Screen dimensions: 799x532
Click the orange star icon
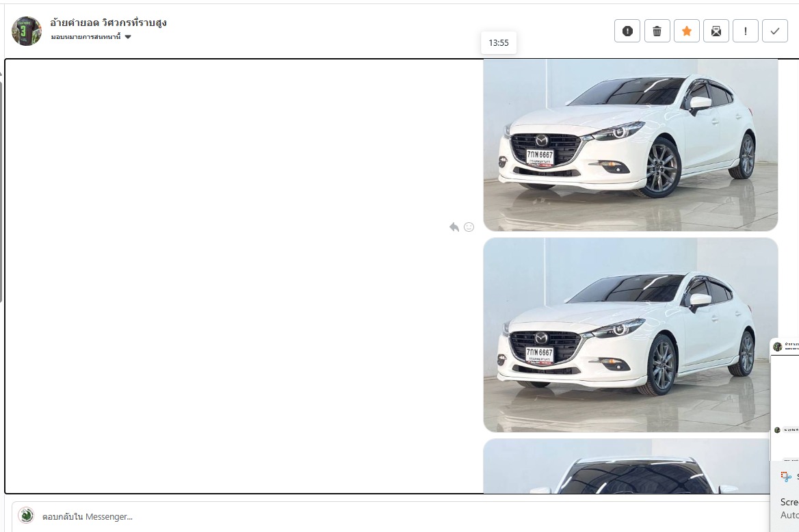tap(686, 31)
